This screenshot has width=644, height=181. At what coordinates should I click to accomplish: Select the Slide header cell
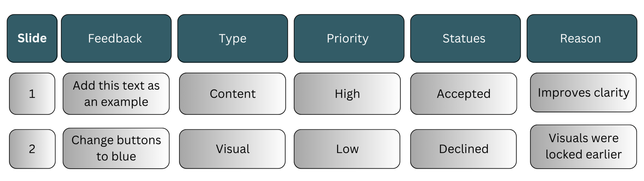pos(32,38)
